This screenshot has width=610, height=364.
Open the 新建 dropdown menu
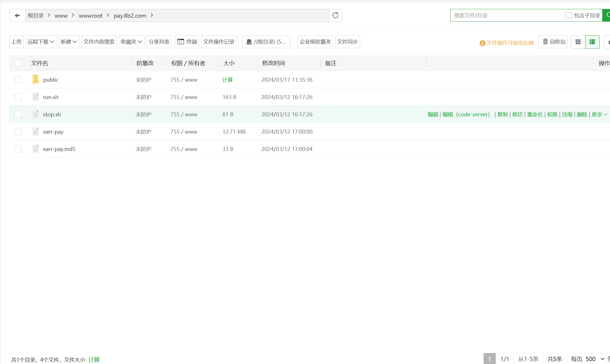point(69,42)
